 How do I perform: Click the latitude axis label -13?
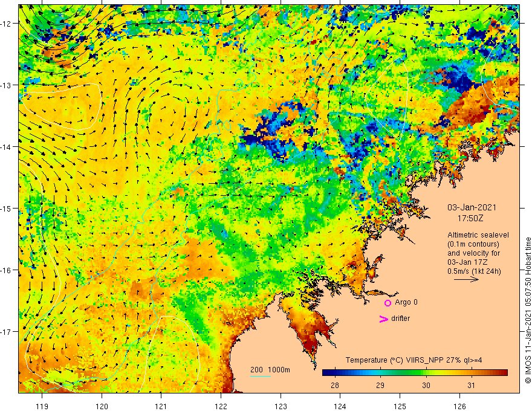(6, 85)
